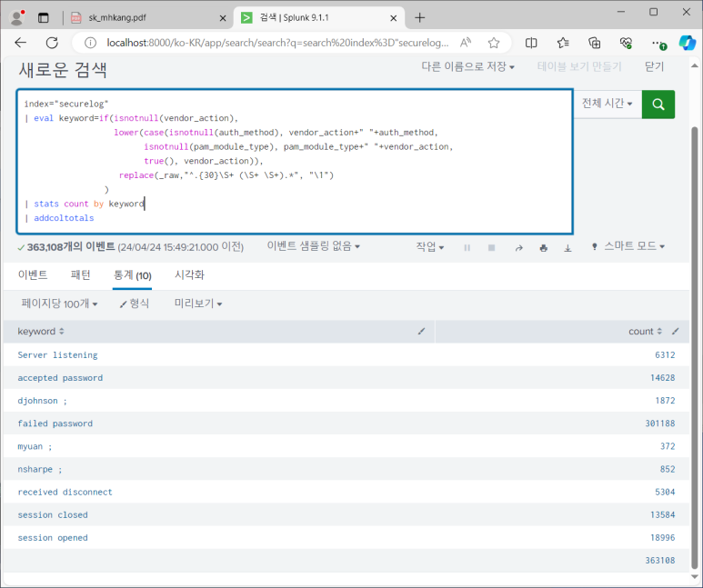Open a new browser tab
Screen dimensions: 703x588
[419, 18]
